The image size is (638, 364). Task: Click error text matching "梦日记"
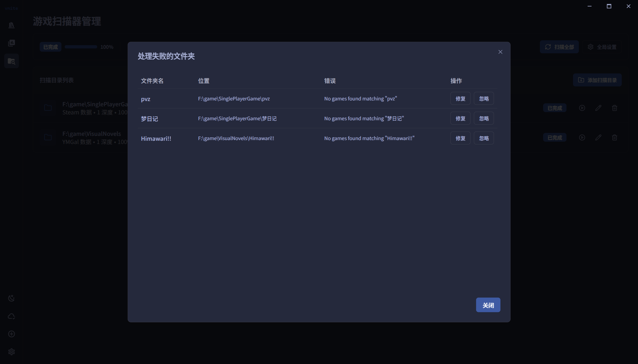(364, 118)
